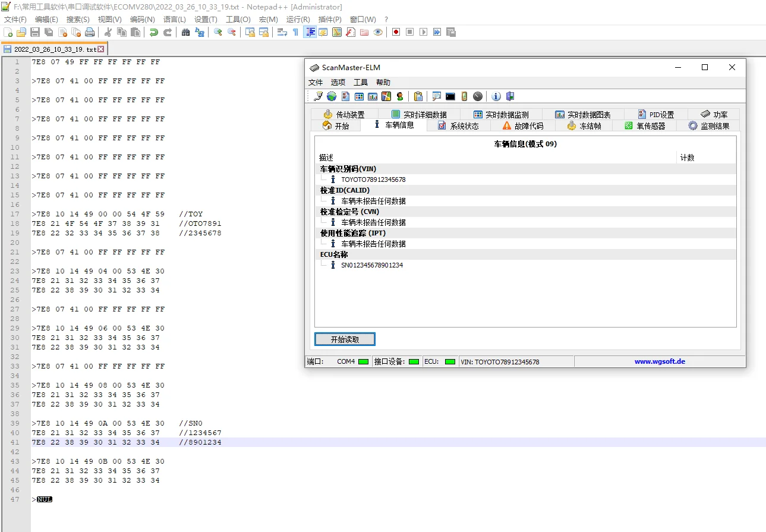Switch to the 故障代码 tab
Image resolution: width=766 pixels, height=532 pixels.
click(x=523, y=126)
